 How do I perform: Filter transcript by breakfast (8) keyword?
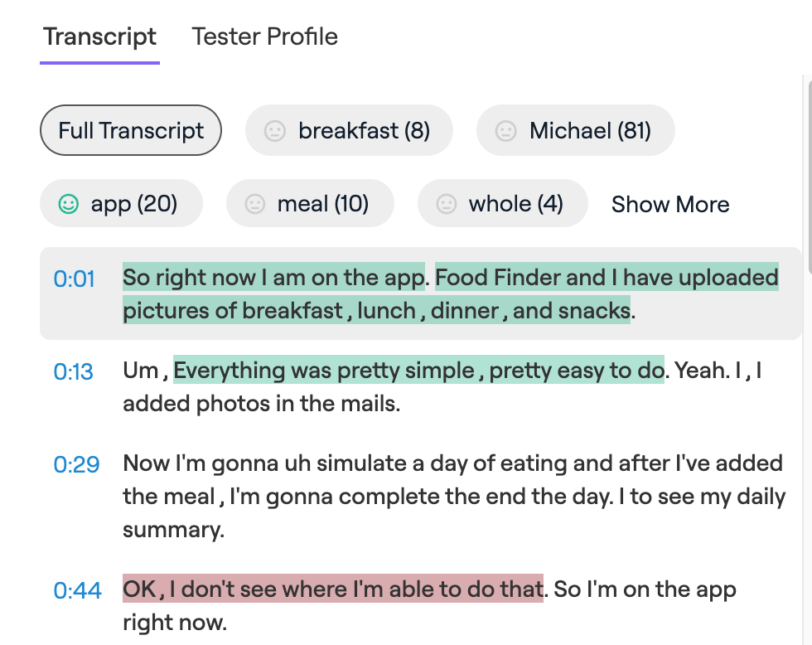(x=364, y=131)
